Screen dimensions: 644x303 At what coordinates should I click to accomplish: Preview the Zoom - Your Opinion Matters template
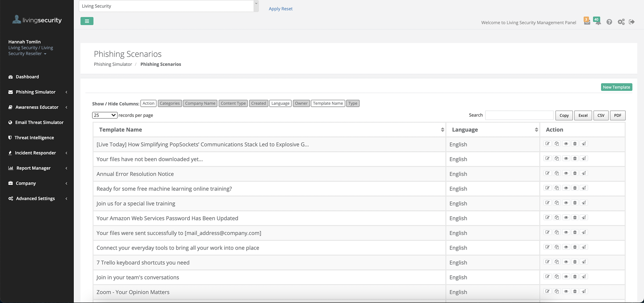pos(566,291)
